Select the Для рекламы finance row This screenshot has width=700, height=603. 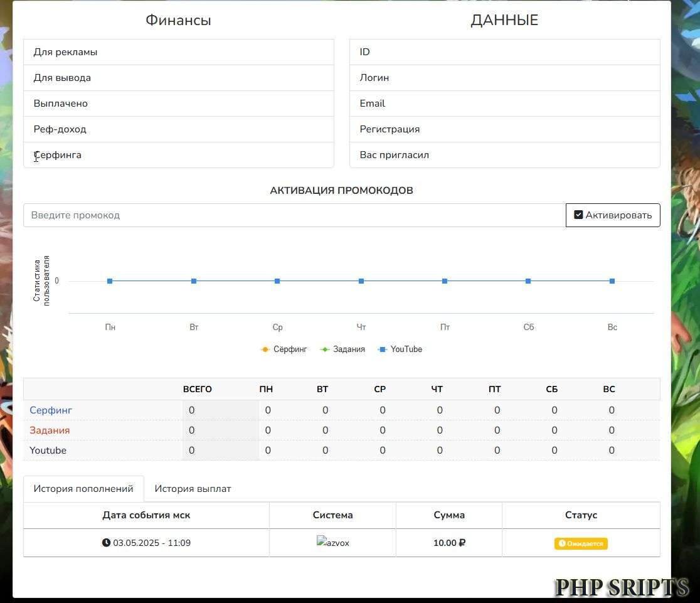coord(178,52)
